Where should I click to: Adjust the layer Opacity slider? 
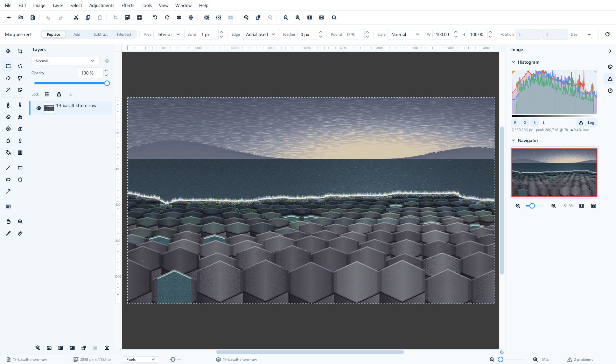pyautogui.click(x=72, y=83)
